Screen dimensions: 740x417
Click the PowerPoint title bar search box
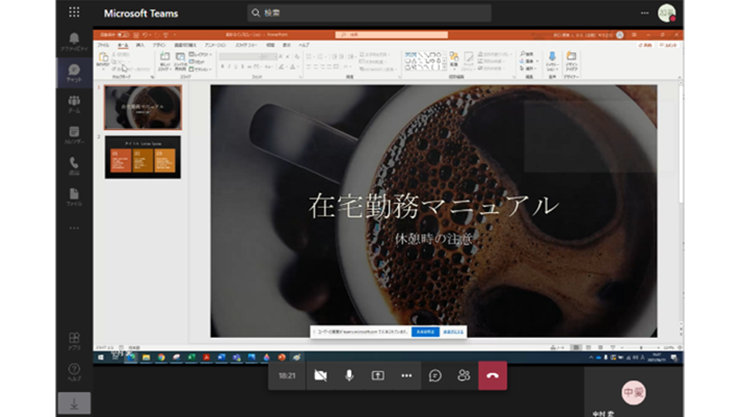click(391, 34)
